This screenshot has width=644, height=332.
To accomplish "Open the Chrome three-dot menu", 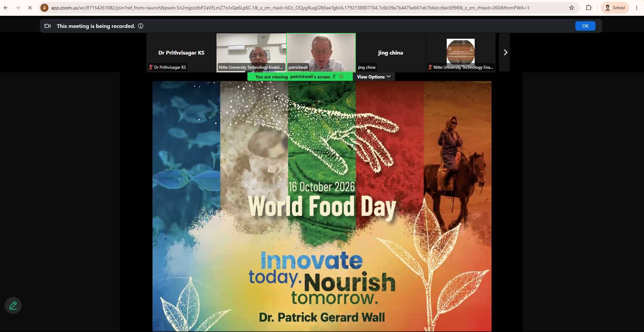I will click(x=636, y=8).
